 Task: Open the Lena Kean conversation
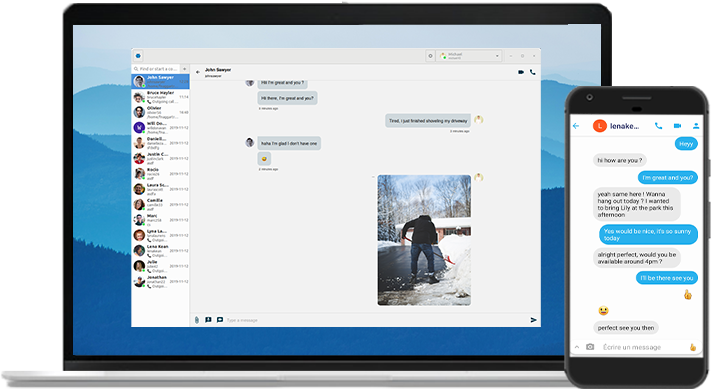click(161, 251)
